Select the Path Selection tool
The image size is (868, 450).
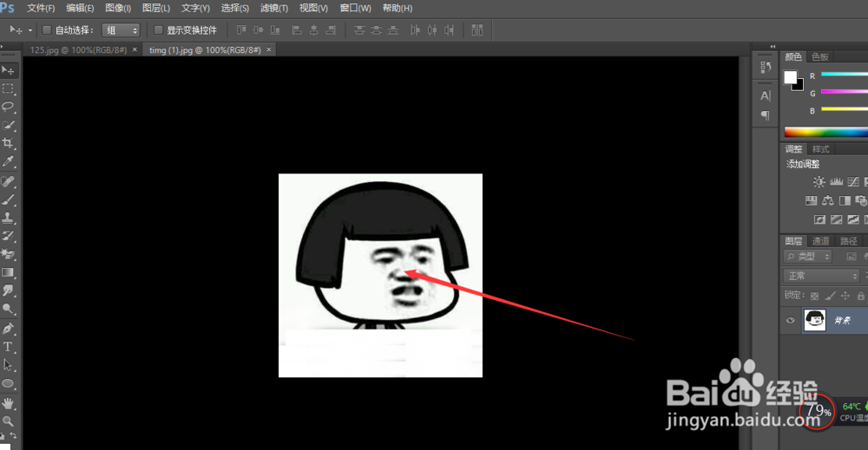8,365
